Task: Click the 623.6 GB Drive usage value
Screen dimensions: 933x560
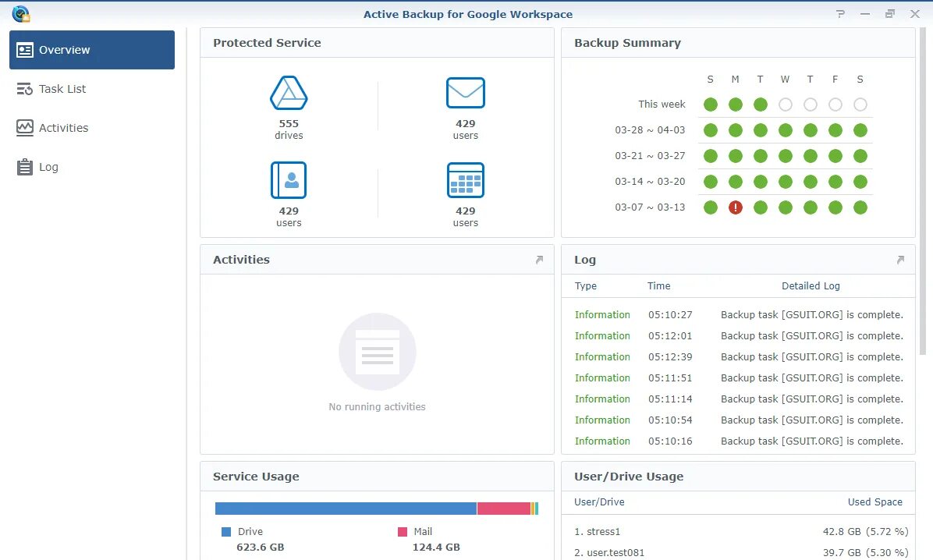Action: click(260, 548)
